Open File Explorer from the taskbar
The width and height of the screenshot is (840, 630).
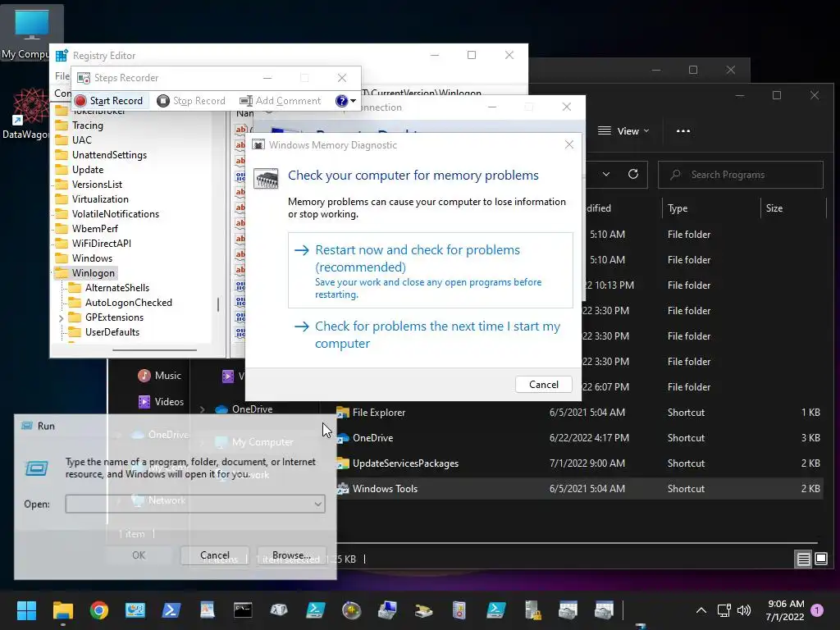(62, 610)
